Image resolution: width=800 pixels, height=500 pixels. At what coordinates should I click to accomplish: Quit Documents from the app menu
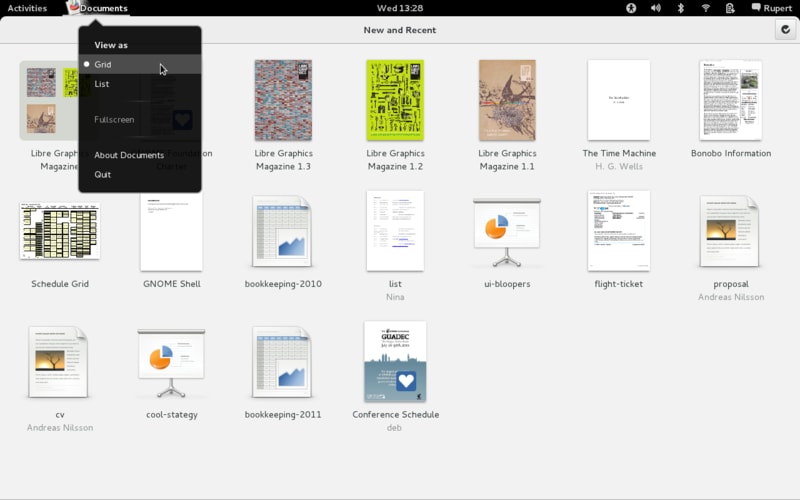pyautogui.click(x=140, y=174)
